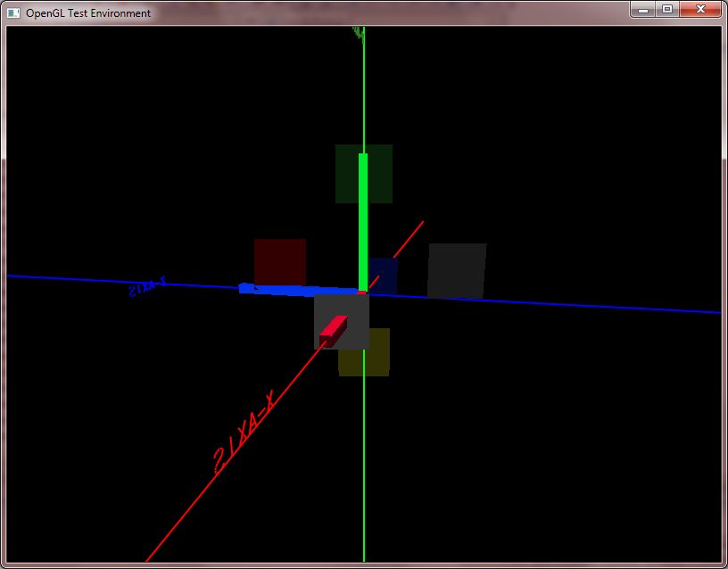Click the thick blue Z-axis bar
The height and width of the screenshot is (569, 728).
click(294, 290)
